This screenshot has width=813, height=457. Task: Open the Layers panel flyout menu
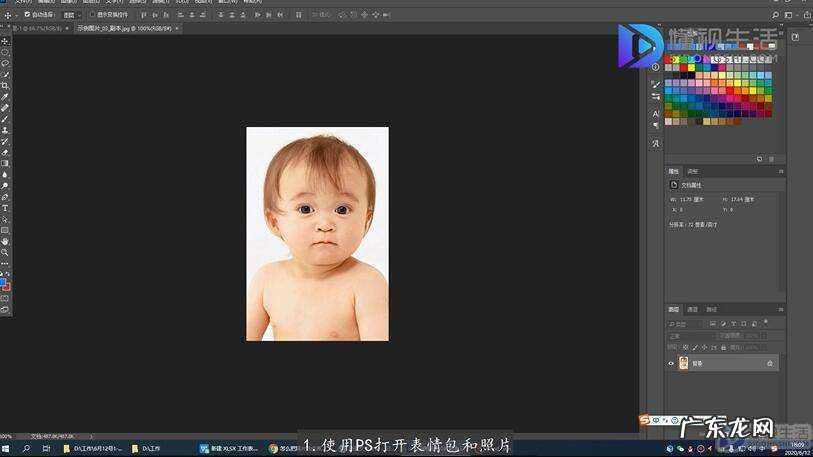pyautogui.click(x=781, y=309)
